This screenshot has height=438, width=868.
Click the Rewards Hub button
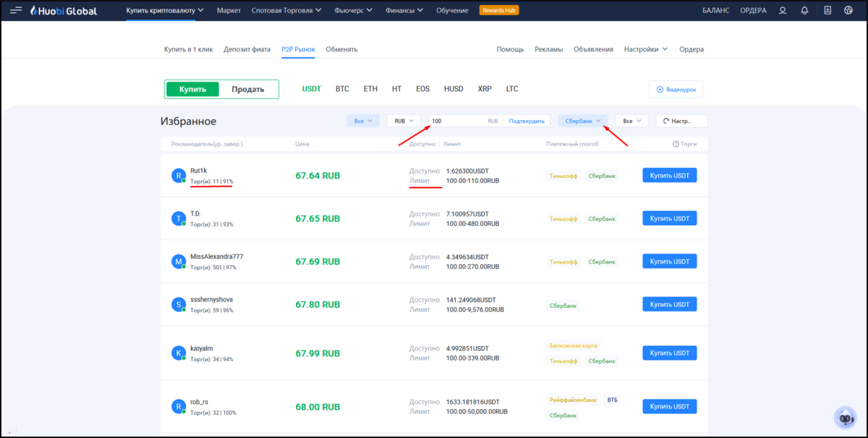(499, 10)
